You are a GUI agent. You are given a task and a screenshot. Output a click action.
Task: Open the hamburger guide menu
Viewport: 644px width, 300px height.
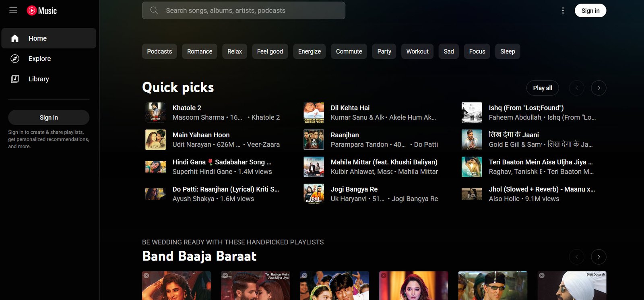pos(13,10)
